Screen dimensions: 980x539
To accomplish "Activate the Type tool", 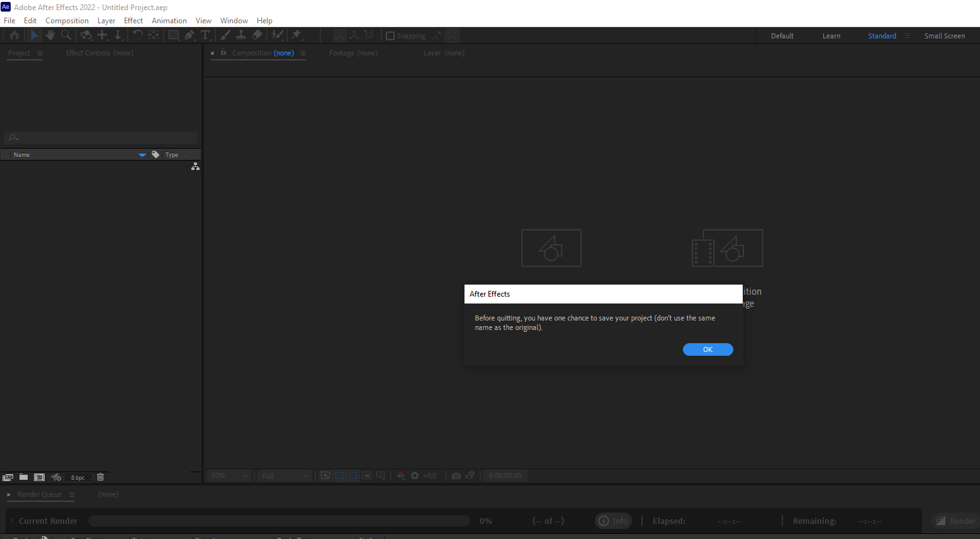I will click(x=205, y=35).
